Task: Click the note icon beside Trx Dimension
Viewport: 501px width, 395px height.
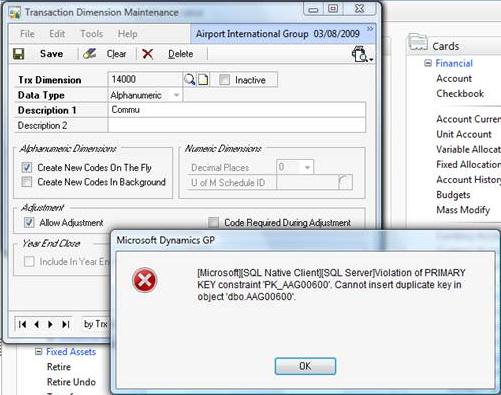Action: click(203, 80)
